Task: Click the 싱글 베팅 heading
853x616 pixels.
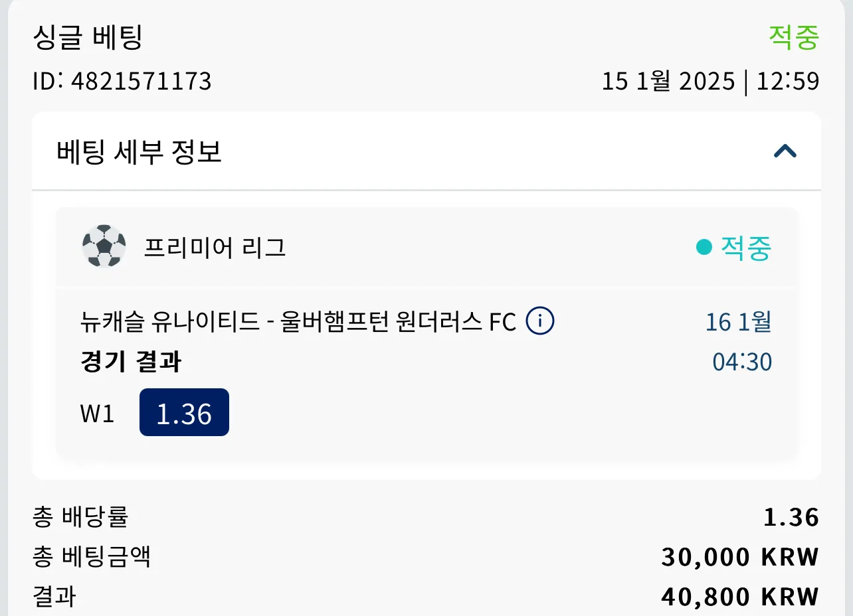Action: click(x=88, y=37)
